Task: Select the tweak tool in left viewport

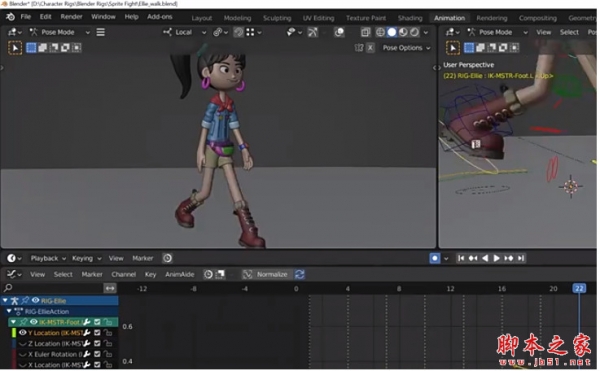Action: pos(15,48)
